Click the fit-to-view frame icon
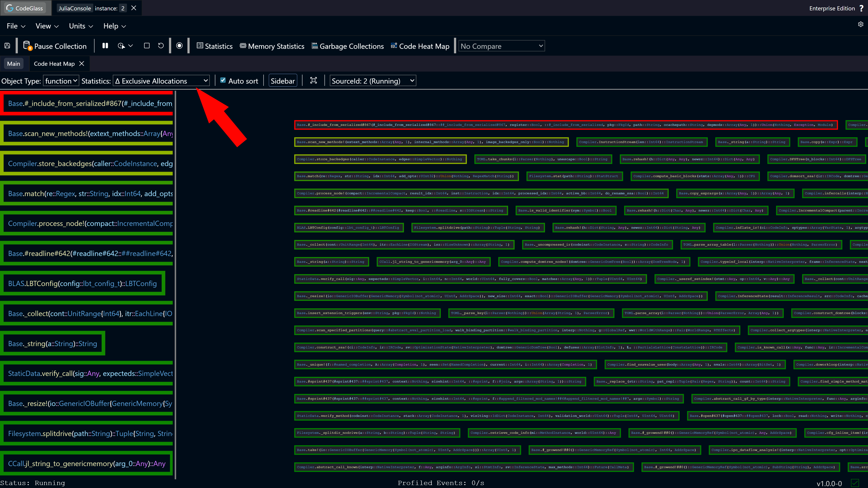The image size is (868, 488). [x=313, y=80]
